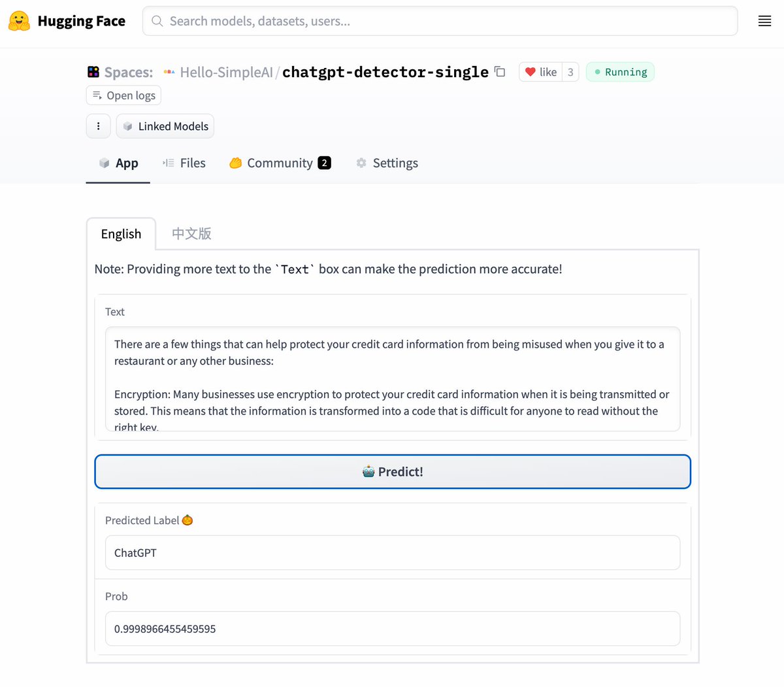Click the Community badge count 2
This screenshot has width=784, height=687.
click(x=325, y=163)
